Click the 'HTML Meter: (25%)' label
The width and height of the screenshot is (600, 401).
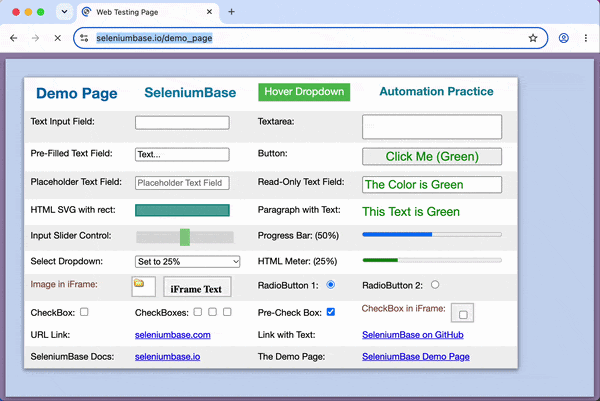pos(297,261)
